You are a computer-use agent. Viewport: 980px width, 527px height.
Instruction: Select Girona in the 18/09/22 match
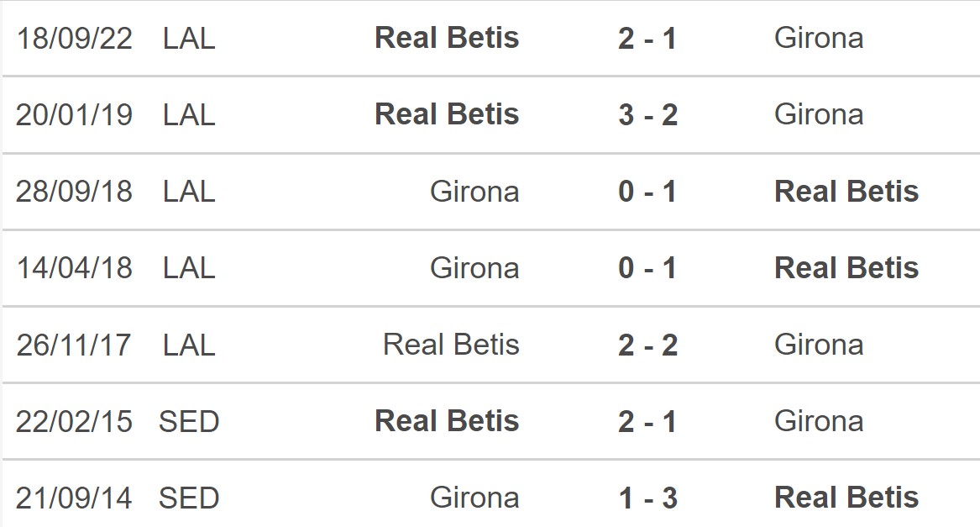point(819,38)
